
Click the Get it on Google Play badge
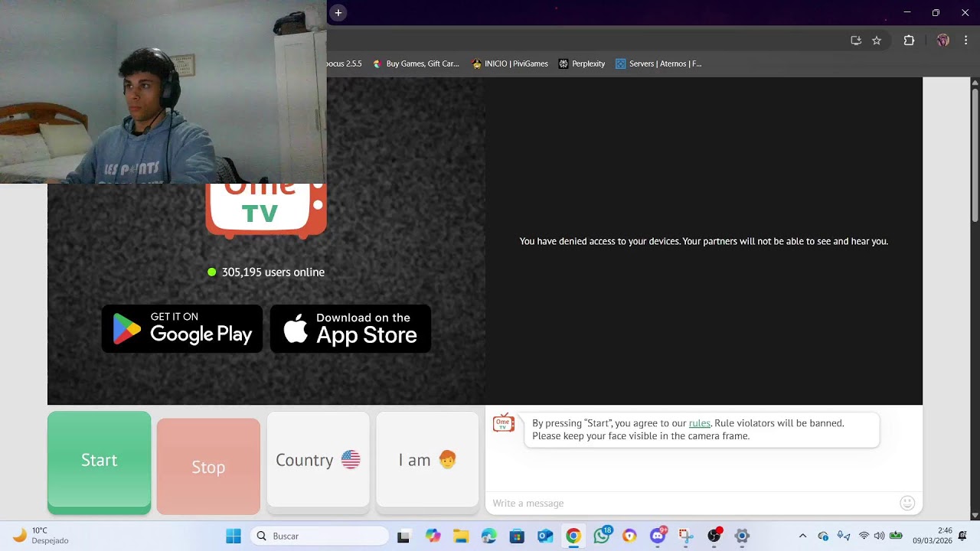point(182,329)
